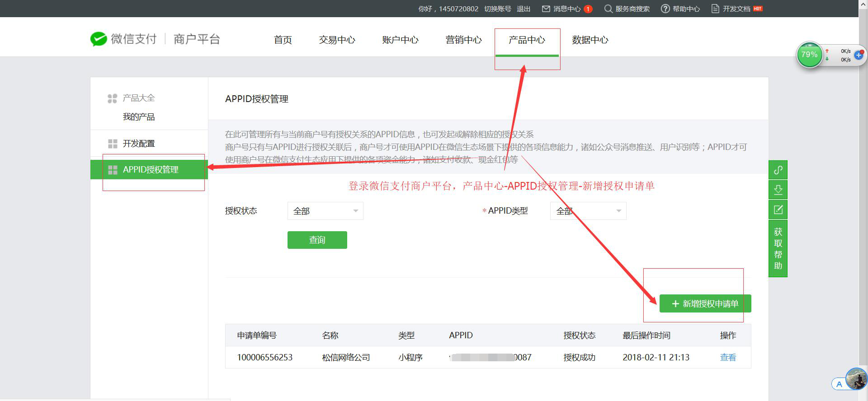Open the 授权状态 dropdown

click(x=325, y=211)
